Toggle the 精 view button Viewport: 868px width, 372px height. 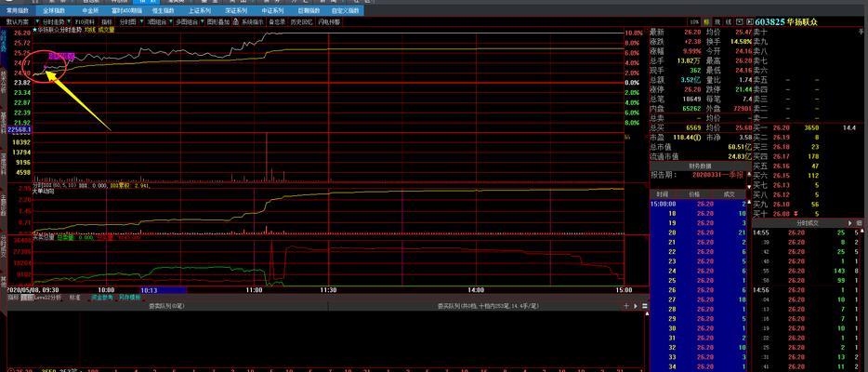tap(707, 22)
